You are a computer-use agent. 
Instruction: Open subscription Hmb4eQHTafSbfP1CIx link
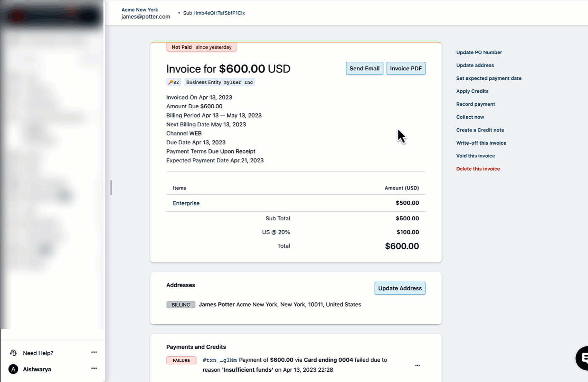[219, 13]
